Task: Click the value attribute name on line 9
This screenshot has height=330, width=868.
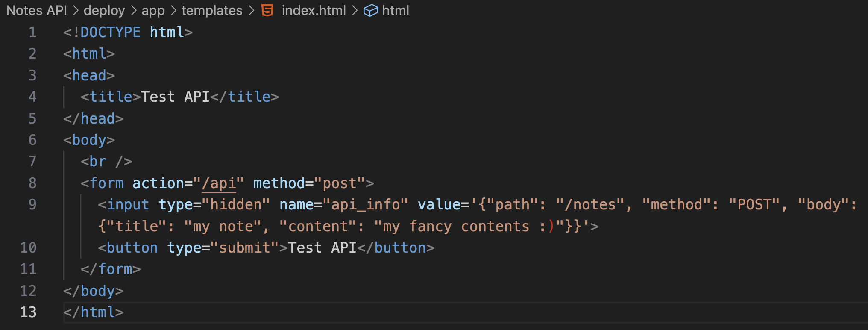Action: point(439,205)
